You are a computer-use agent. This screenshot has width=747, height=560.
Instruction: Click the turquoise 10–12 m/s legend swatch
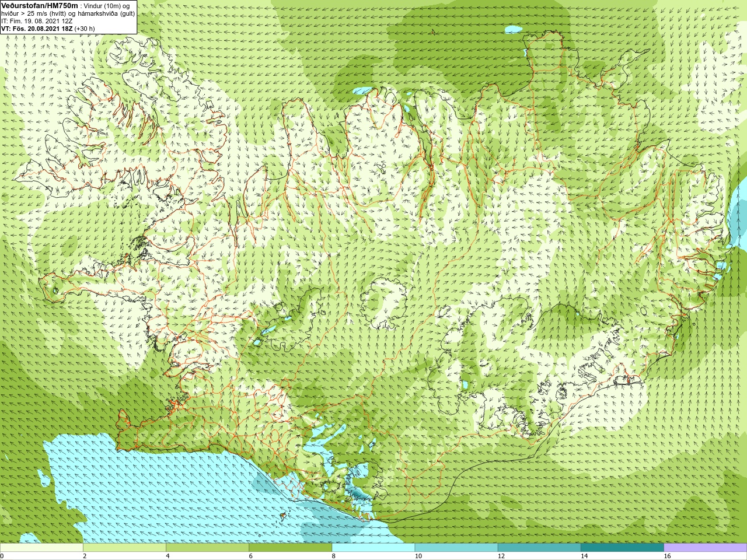(x=456, y=548)
